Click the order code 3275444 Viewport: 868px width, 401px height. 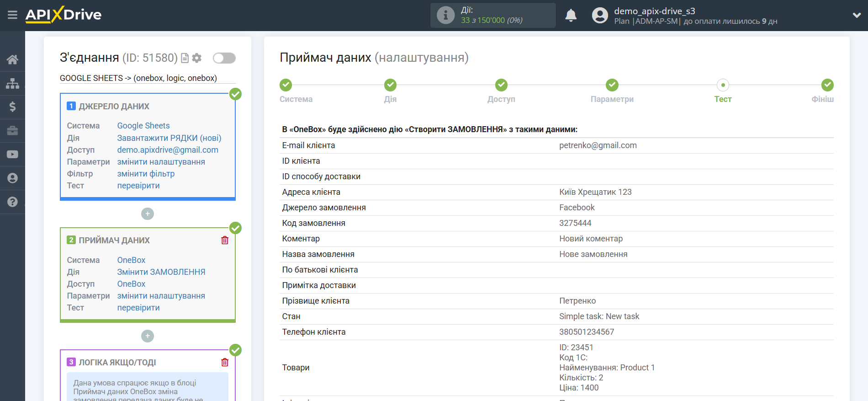(x=575, y=223)
